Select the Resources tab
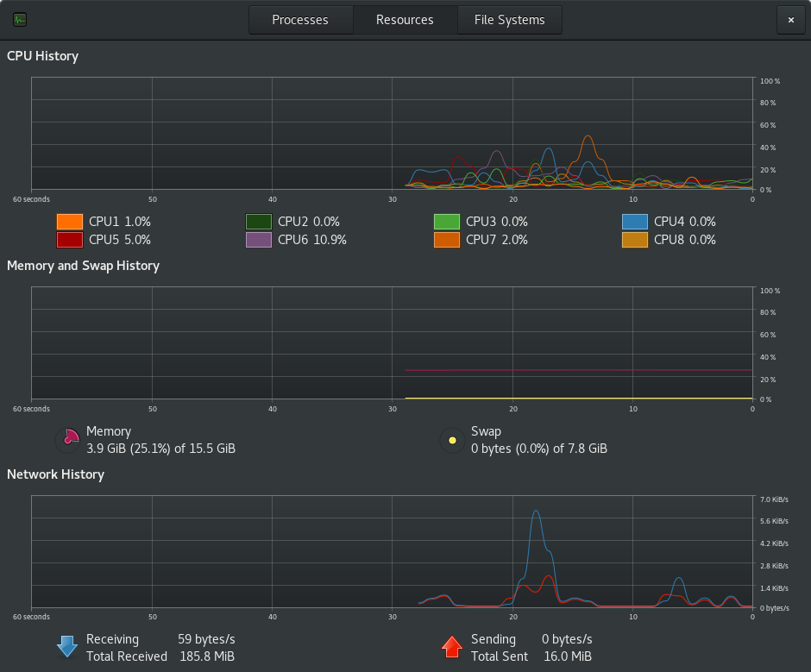The width and height of the screenshot is (811, 672). coord(405,20)
